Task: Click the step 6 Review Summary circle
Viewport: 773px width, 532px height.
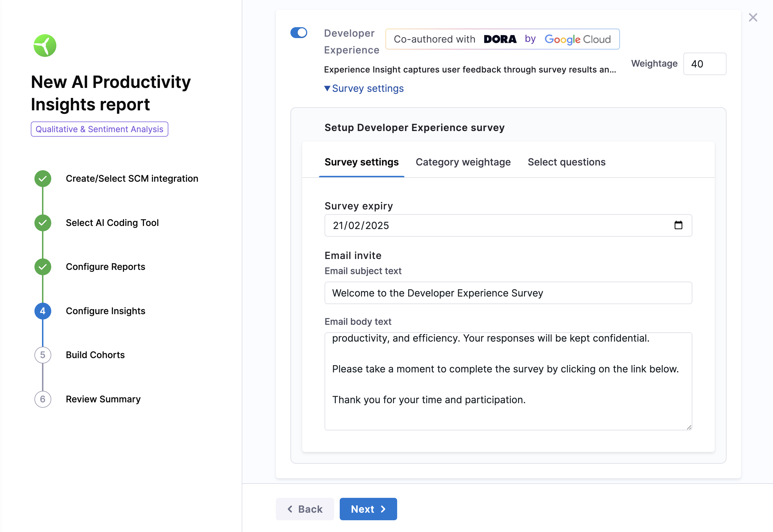Action: point(43,399)
